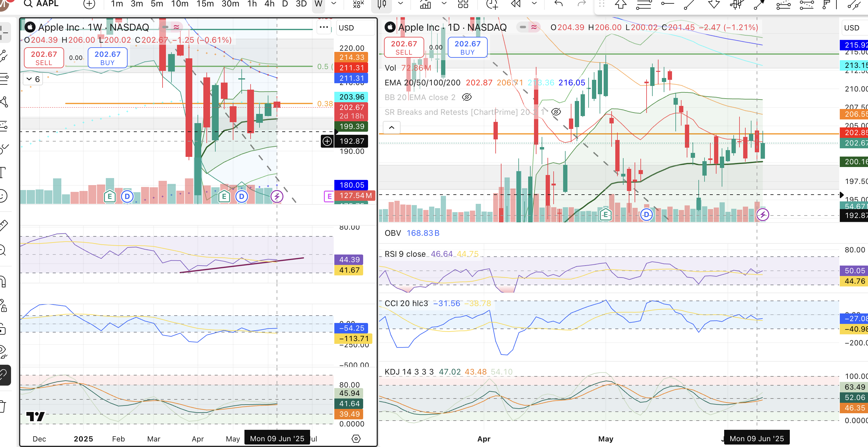Select the arrow down marker drawing tool

point(714,4)
